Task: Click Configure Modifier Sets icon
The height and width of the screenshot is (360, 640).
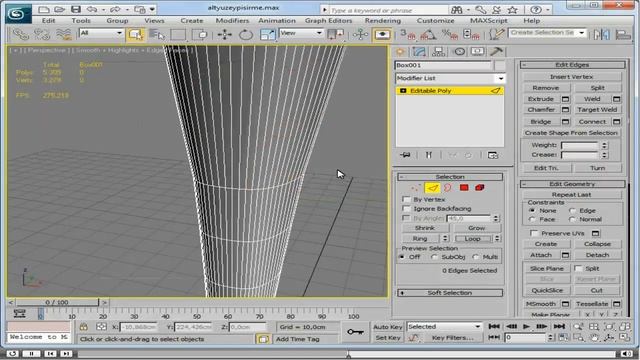Action: click(x=493, y=155)
